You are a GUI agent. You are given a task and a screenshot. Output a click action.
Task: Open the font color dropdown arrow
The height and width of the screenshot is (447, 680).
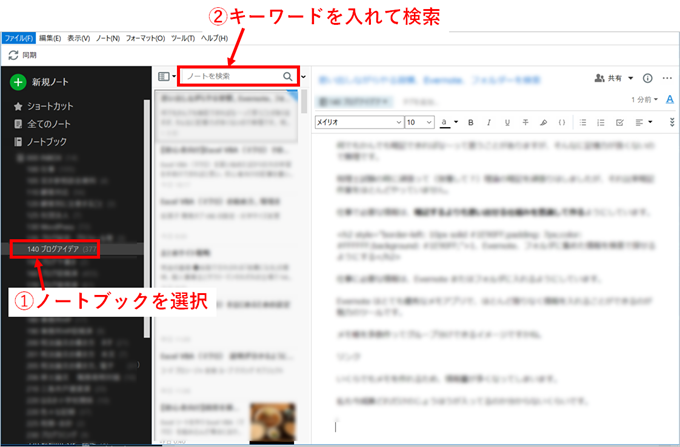pos(456,122)
